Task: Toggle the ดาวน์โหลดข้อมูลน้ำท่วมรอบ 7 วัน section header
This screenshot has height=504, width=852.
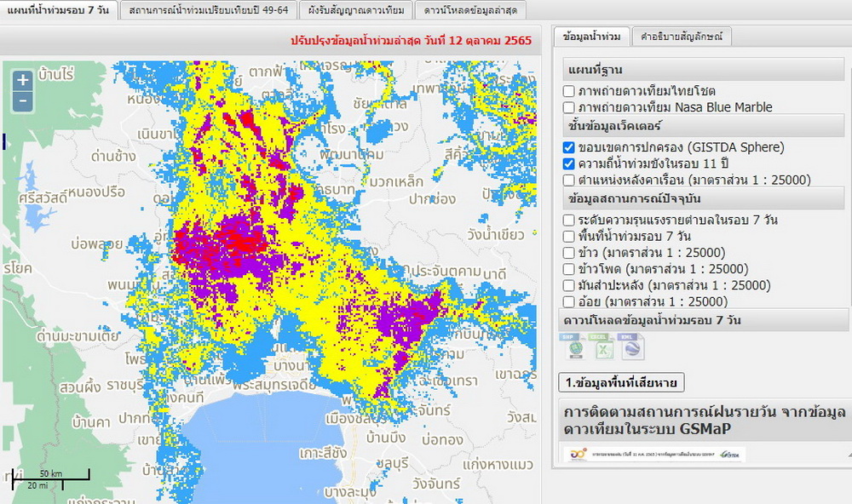Action: coord(704,321)
